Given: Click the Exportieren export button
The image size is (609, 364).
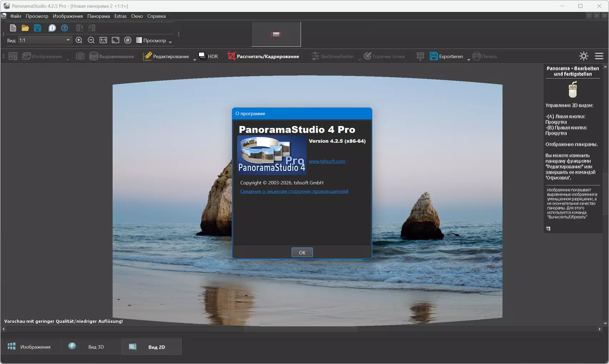Looking at the screenshot, I should click(446, 56).
